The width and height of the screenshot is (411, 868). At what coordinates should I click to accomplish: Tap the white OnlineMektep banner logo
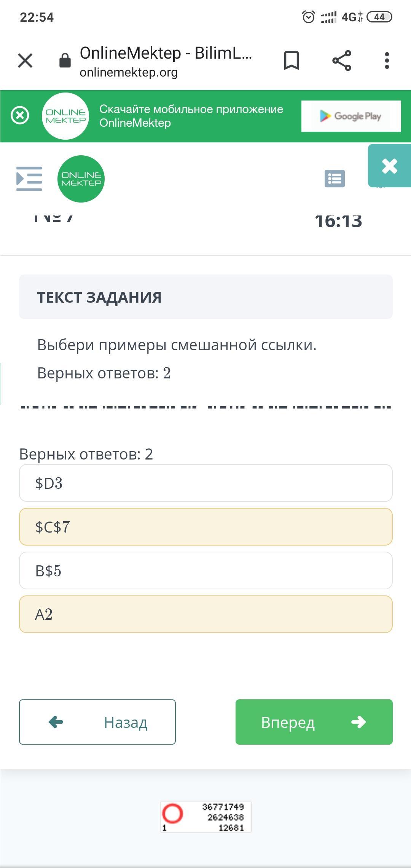click(65, 116)
